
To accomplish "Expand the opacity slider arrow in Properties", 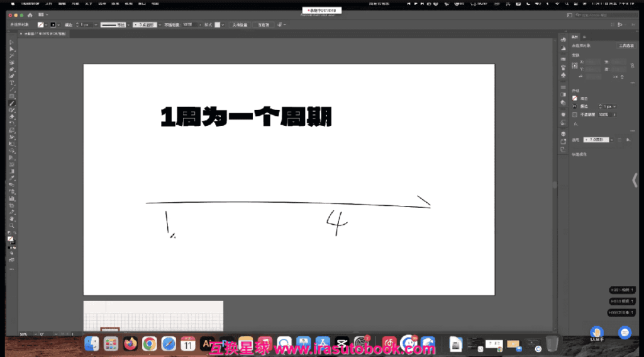I will pyautogui.click(x=614, y=115).
